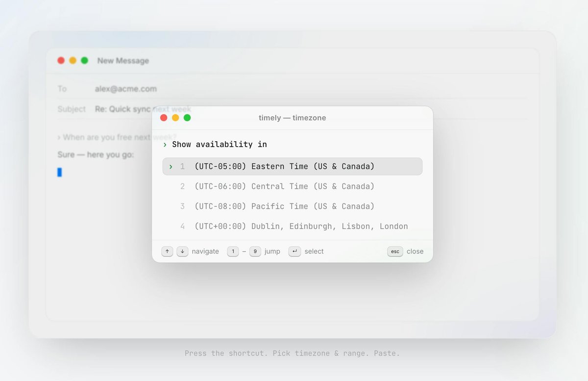
Task: Maximize timely window with green button
Action: coord(187,118)
